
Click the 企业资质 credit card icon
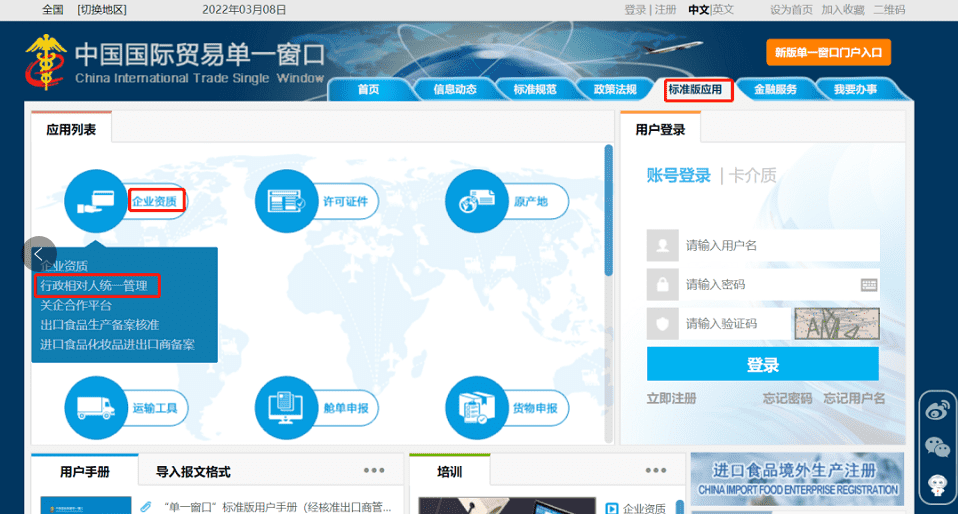[95, 201]
